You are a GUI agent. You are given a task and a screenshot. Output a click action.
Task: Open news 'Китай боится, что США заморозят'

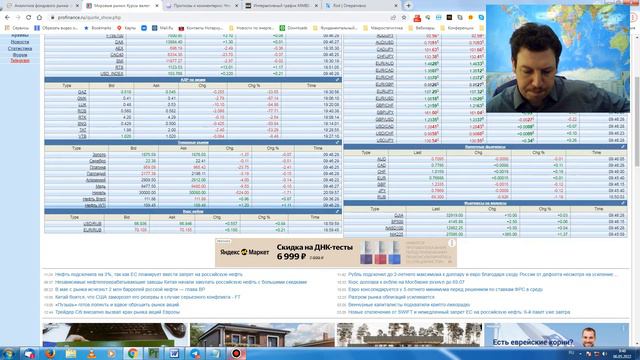(147, 297)
